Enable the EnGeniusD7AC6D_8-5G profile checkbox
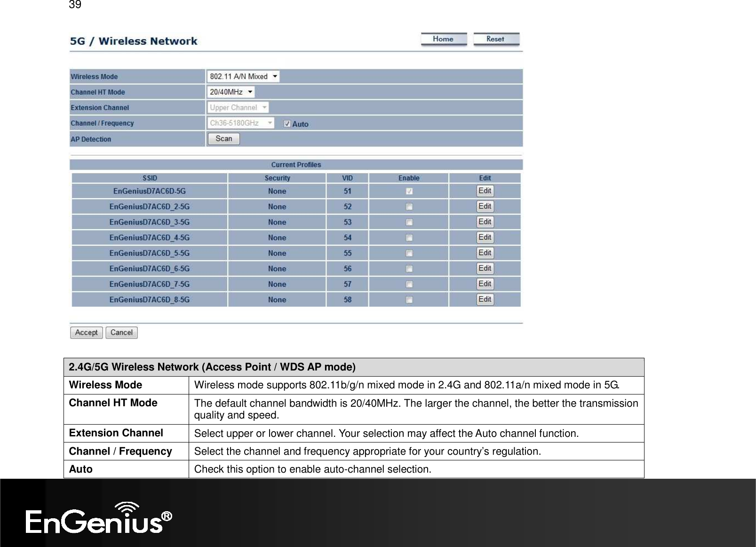 click(409, 300)
